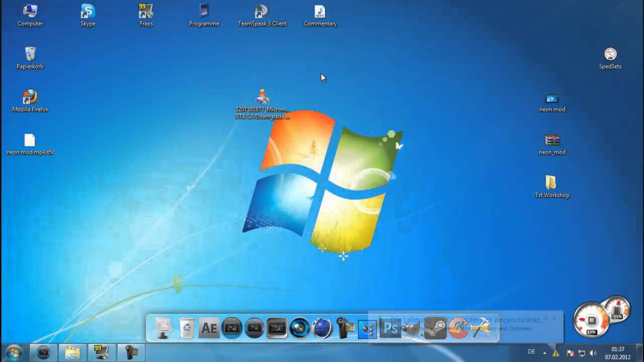
Task: Launch Skype from the desktop
Action: click(x=88, y=15)
